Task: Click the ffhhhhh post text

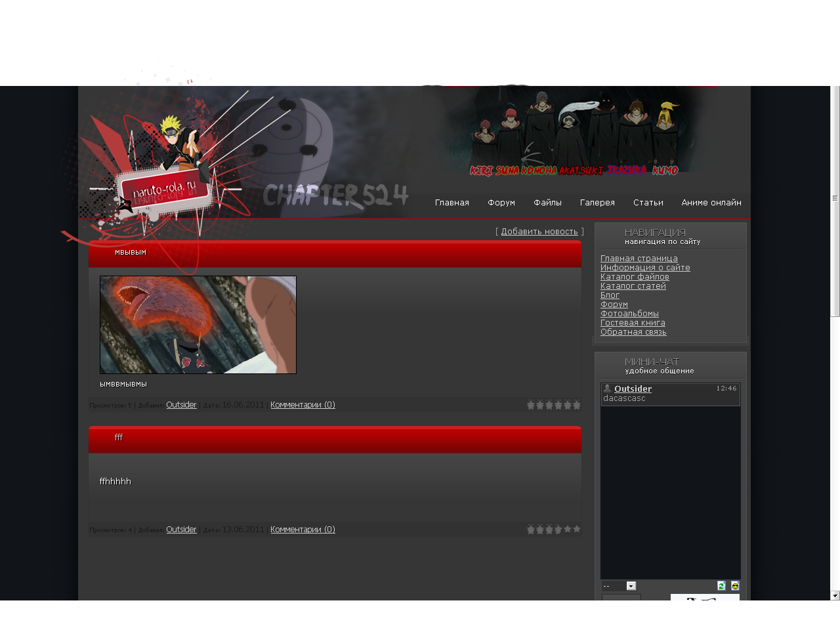Action: tap(115, 482)
